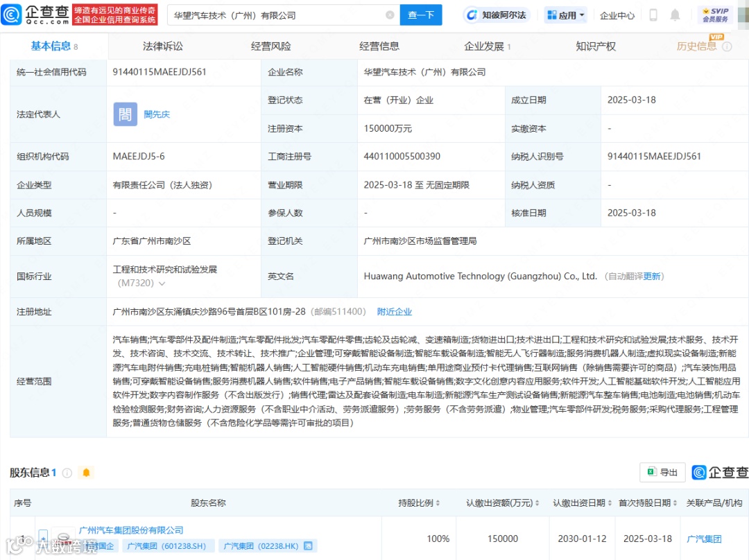The image size is (749, 560).
Task: Select 登记状态 在营（开业）企业
Action: (398, 100)
